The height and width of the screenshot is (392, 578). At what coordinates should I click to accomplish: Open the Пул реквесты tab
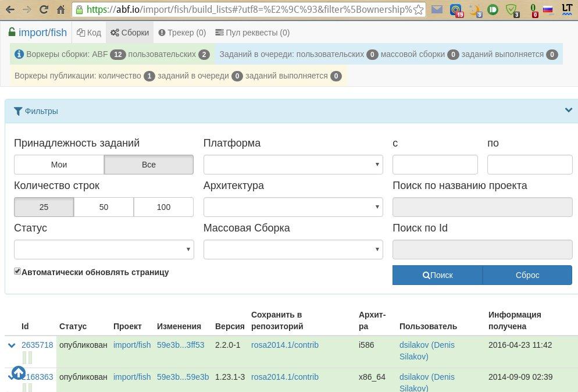[252, 33]
